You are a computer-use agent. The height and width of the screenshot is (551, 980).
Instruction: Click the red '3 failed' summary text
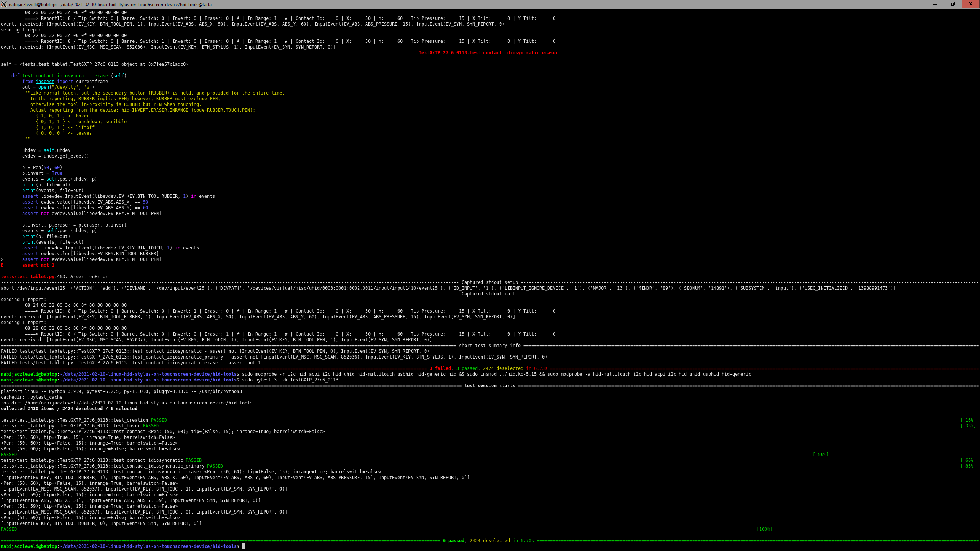click(x=440, y=368)
